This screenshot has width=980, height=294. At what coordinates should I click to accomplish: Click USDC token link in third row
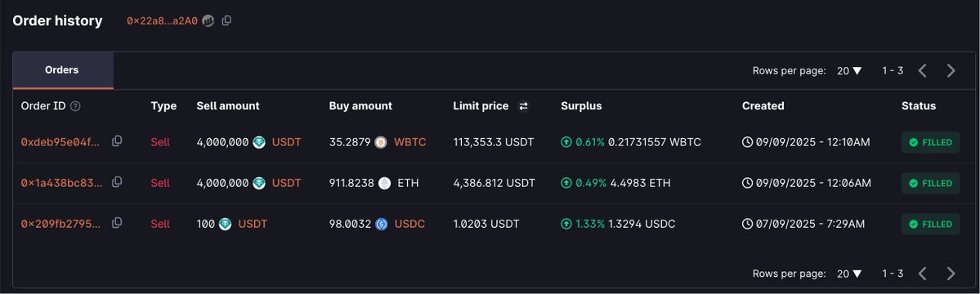[410, 224]
